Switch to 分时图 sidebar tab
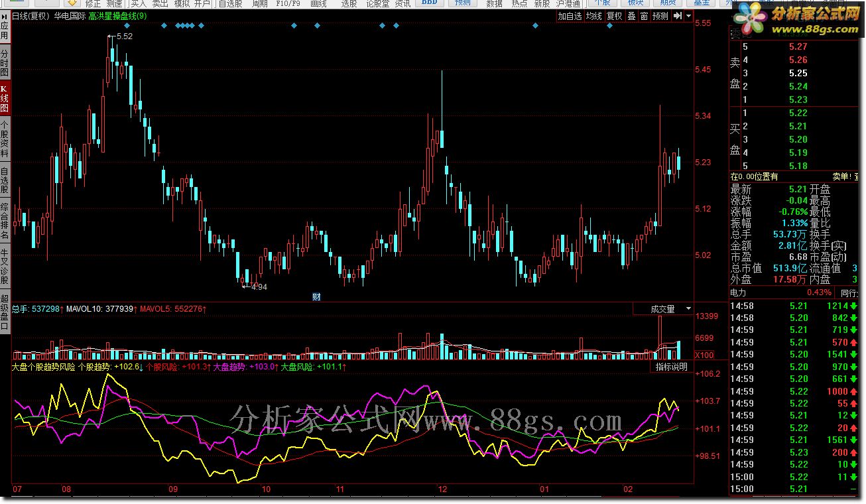 pos(5,62)
